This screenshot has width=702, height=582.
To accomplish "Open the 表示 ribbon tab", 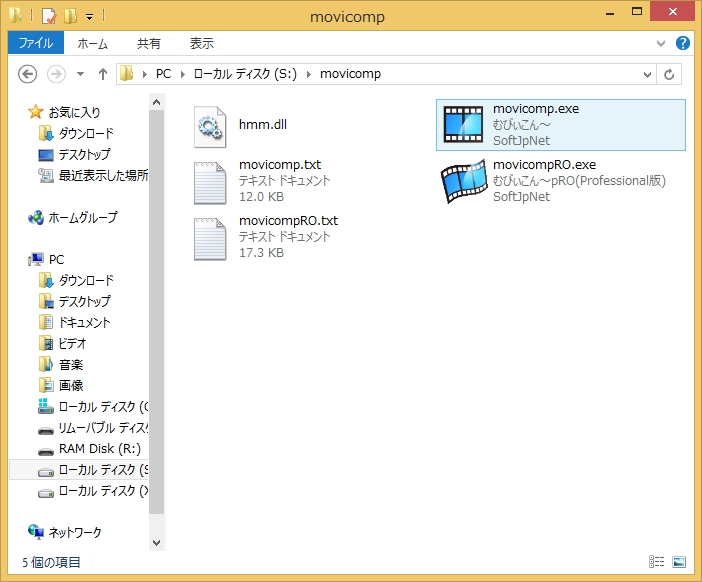I will coord(202,43).
